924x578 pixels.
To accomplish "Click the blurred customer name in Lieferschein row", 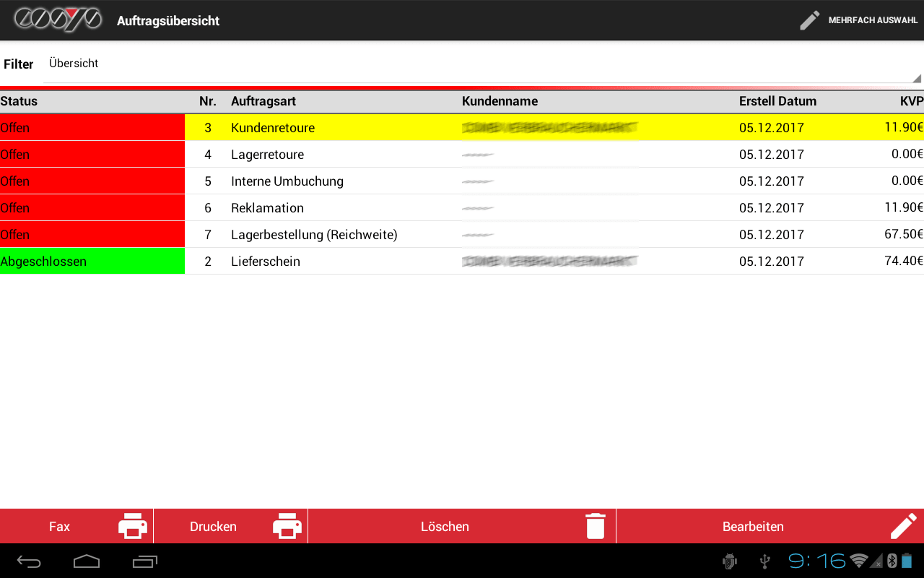I will click(x=550, y=261).
